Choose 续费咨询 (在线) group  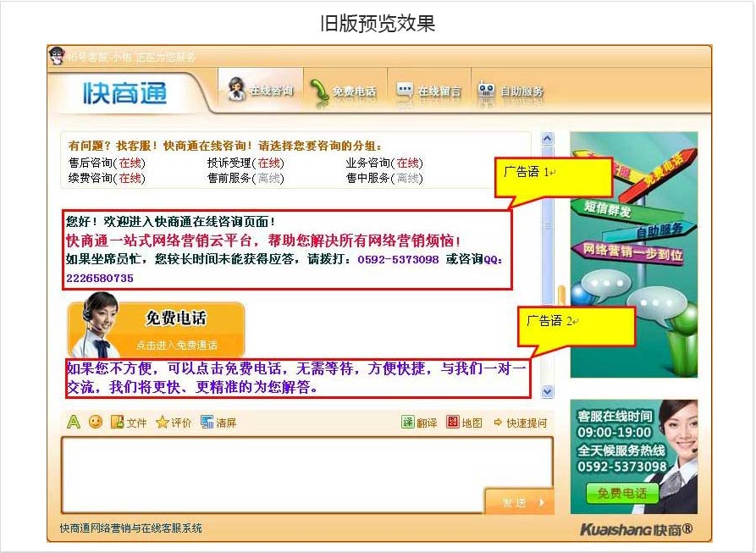pyautogui.click(x=107, y=179)
